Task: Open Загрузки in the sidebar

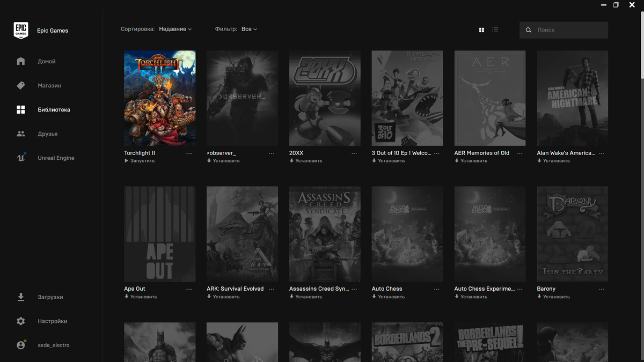Action: 50,297
